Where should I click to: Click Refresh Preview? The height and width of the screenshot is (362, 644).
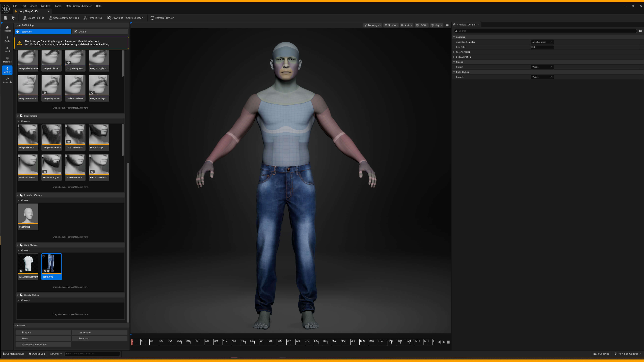point(162,18)
